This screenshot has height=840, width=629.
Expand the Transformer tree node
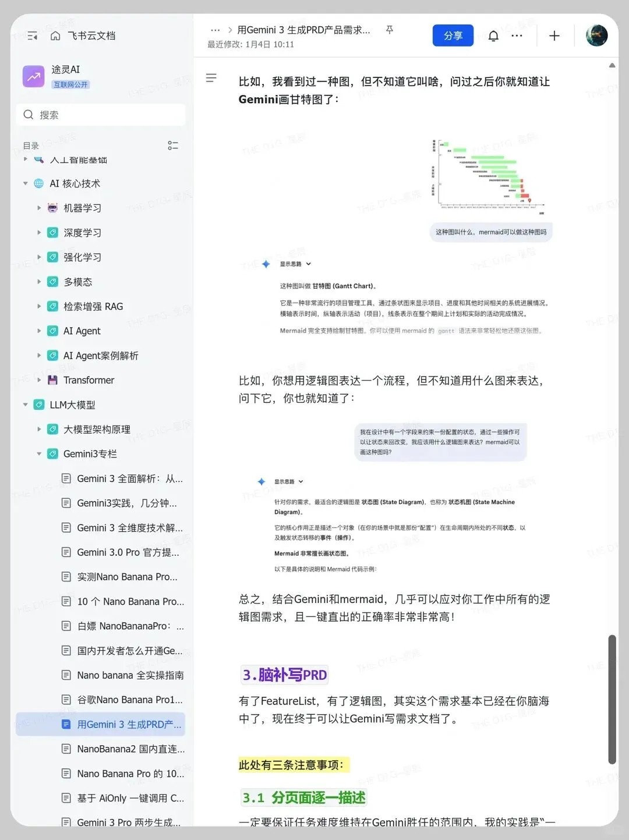click(39, 380)
